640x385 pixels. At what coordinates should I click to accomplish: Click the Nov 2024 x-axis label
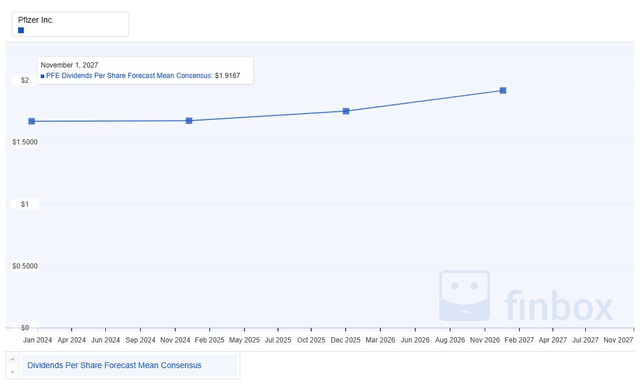[175, 340]
